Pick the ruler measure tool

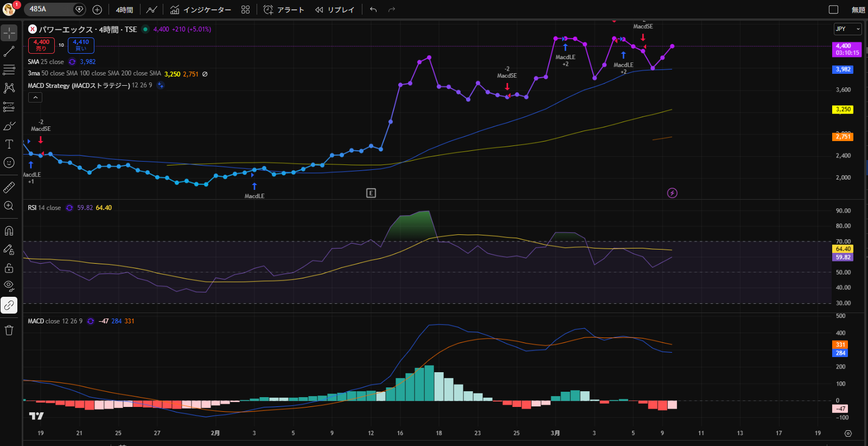[9, 188]
